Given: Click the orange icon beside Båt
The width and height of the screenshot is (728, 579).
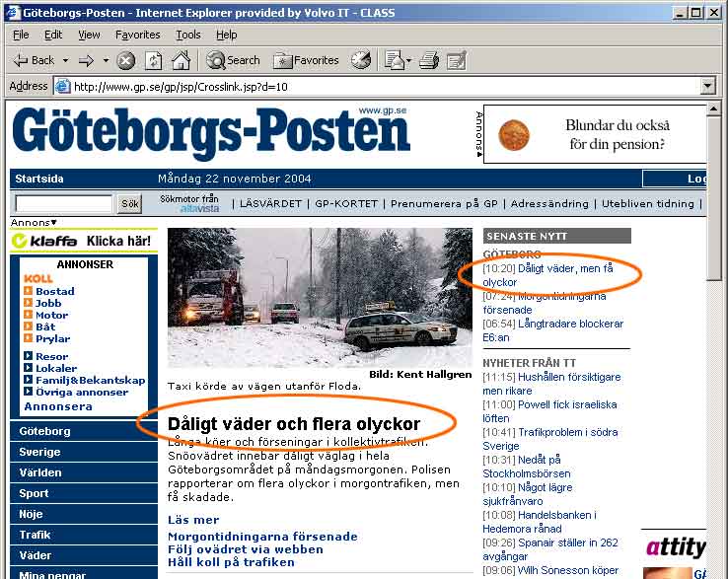Looking at the screenshot, I should (x=28, y=326).
